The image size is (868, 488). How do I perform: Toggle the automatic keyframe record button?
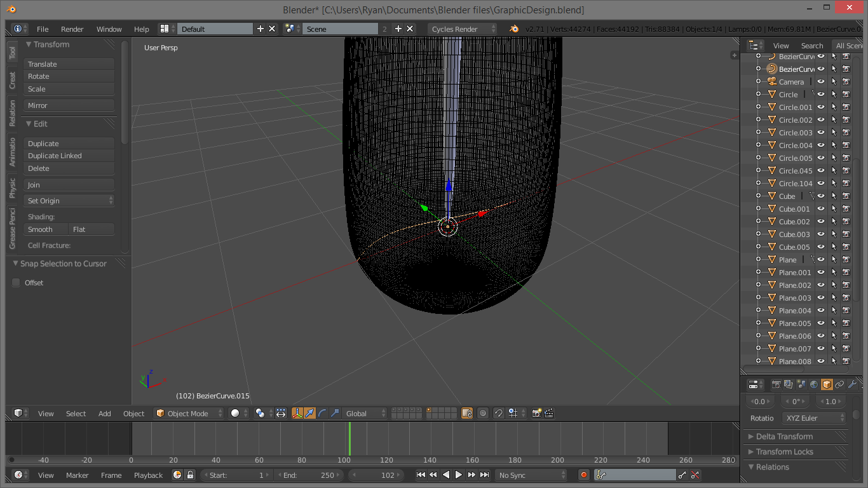pyautogui.click(x=584, y=475)
